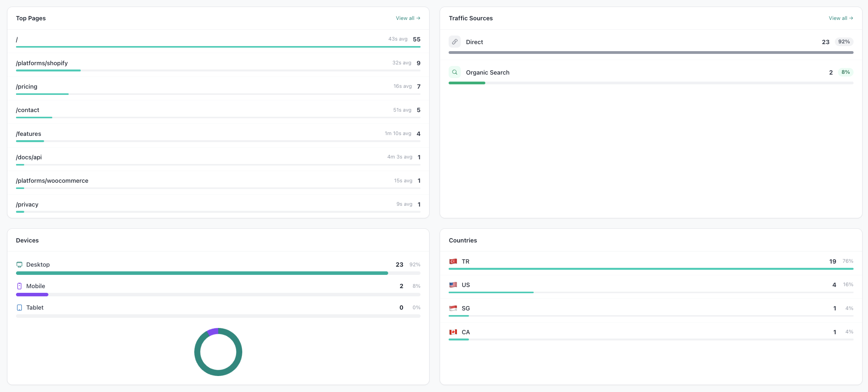
Task: Select the /platforms/shopify page entry
Action: click(42, 63)
